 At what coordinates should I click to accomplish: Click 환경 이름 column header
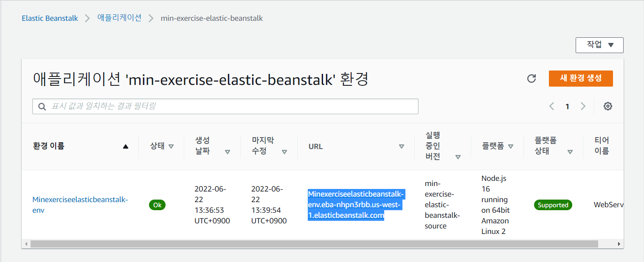point(48,146)
